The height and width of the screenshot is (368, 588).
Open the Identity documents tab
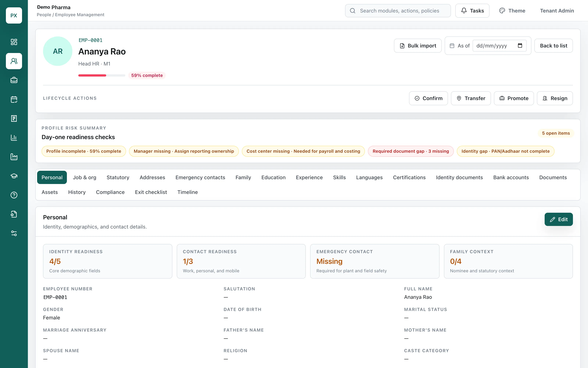point(459,177)
